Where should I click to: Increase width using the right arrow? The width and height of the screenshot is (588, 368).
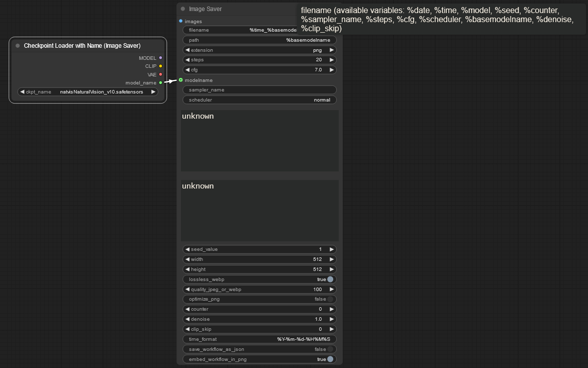(x=332, y=259)
